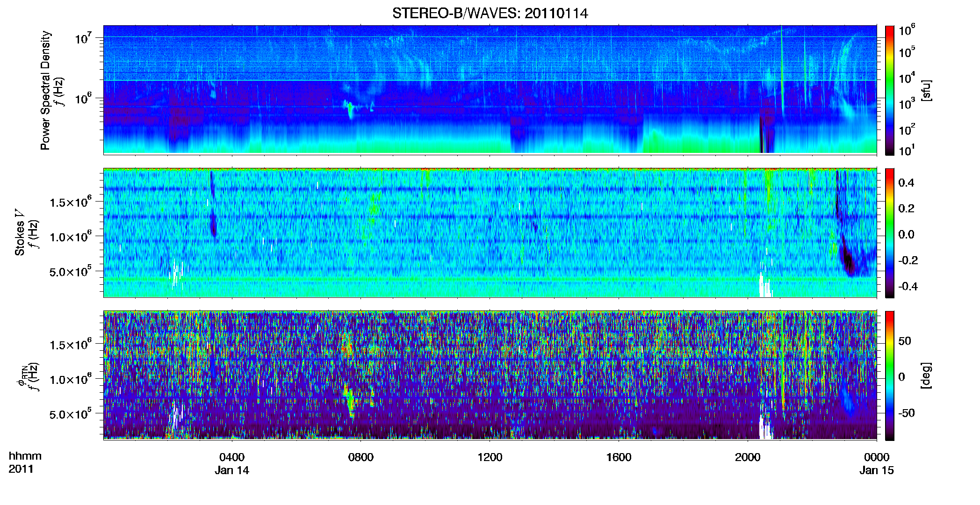
Task: Click the 10^1 value on sfu color bar
Action: tap(907, 150)
